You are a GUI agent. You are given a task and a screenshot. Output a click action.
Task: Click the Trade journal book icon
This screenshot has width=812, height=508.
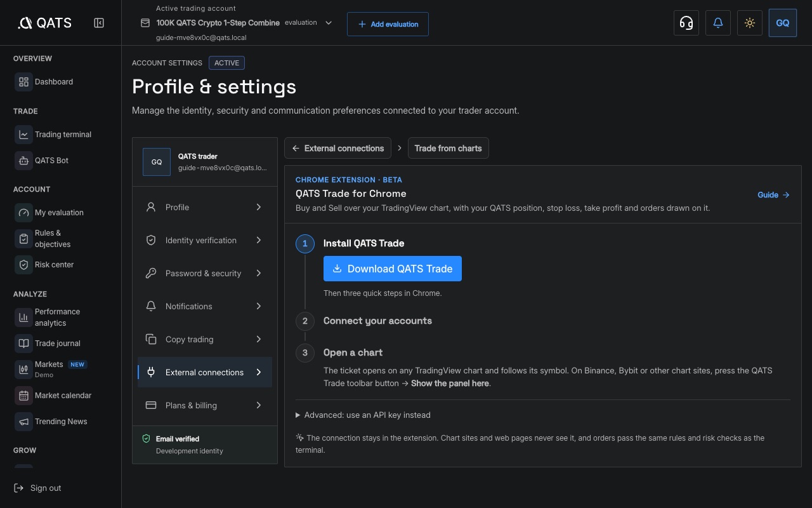pyautogui.click(x=23, y=344)
